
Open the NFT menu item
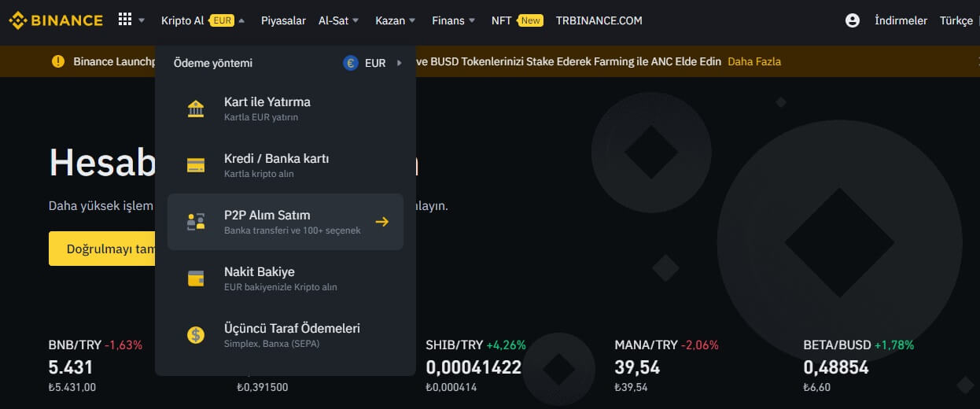tap(502, 20)
